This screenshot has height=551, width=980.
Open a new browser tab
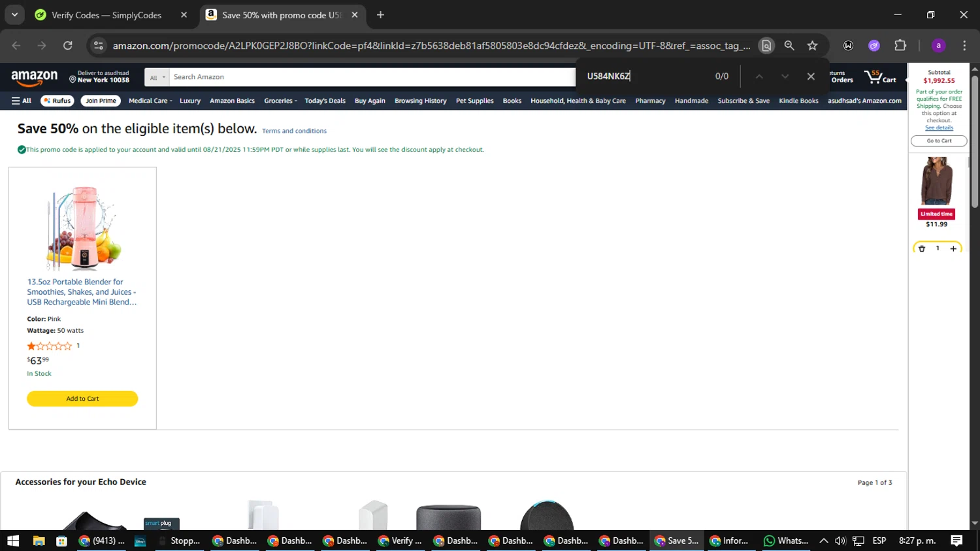pyautogui.click(x=380, y=15)
